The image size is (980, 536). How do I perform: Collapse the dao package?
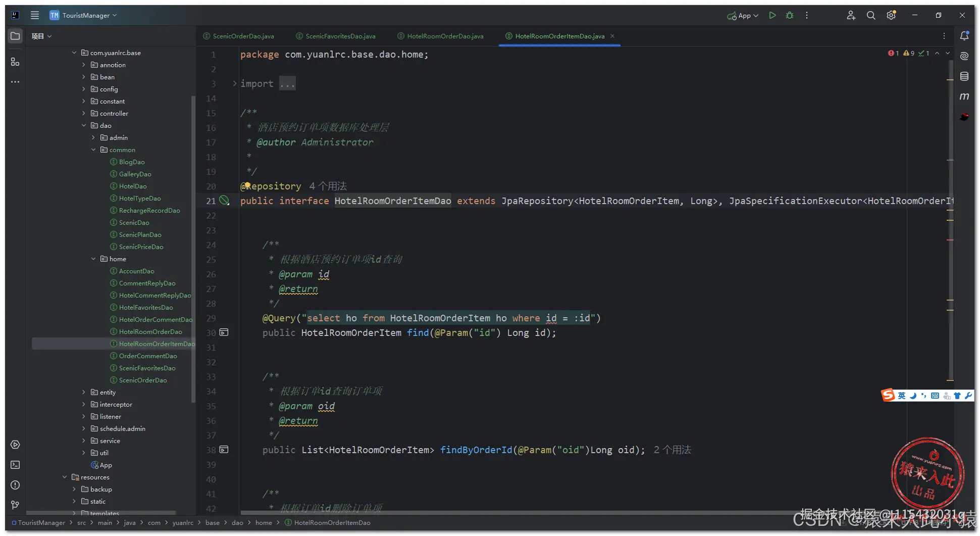pyautogui.click(x=84, y=125)
